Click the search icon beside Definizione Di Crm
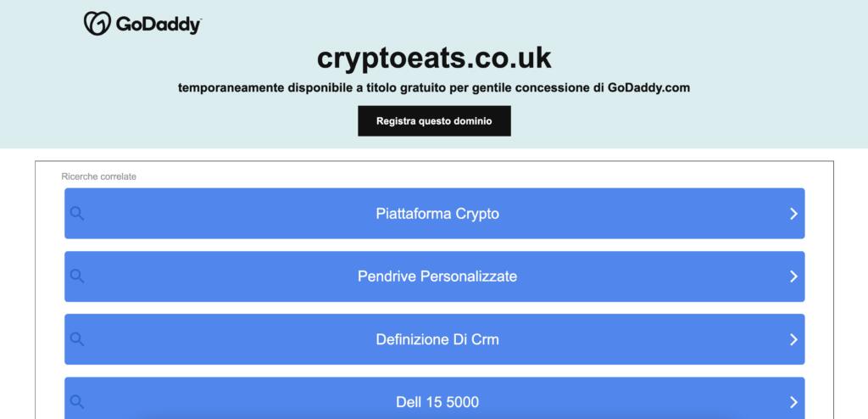This screenshot has height=419, width=868. [77, 339]
